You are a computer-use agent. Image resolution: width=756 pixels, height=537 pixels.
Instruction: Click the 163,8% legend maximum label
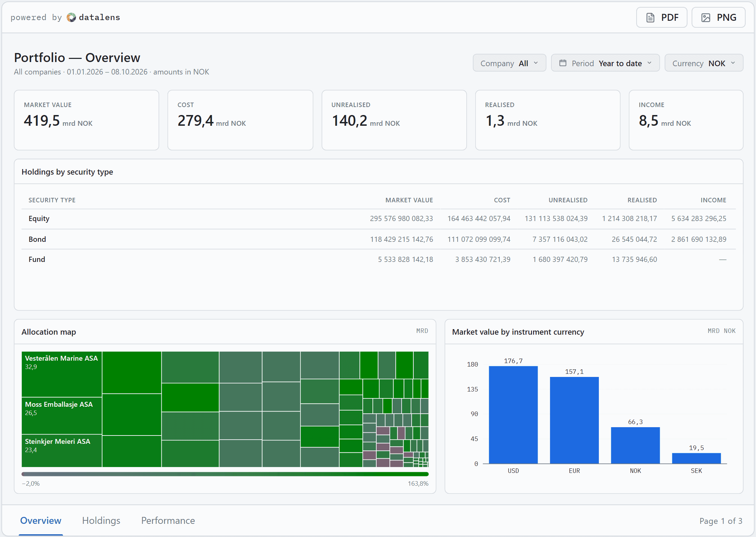418,483
